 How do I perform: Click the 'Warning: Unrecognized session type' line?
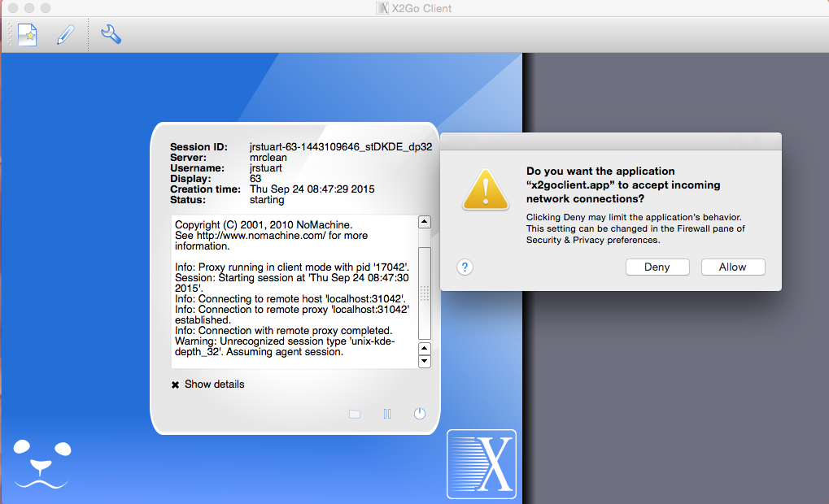(285, 341)
